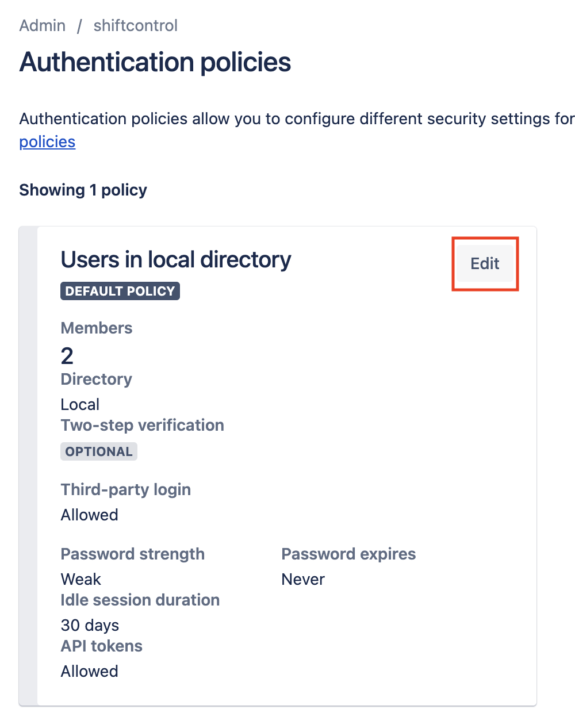Click the 'Idle session duration' label
The width and height of the screenshot is (575, 728).
(x=140, y=600)
